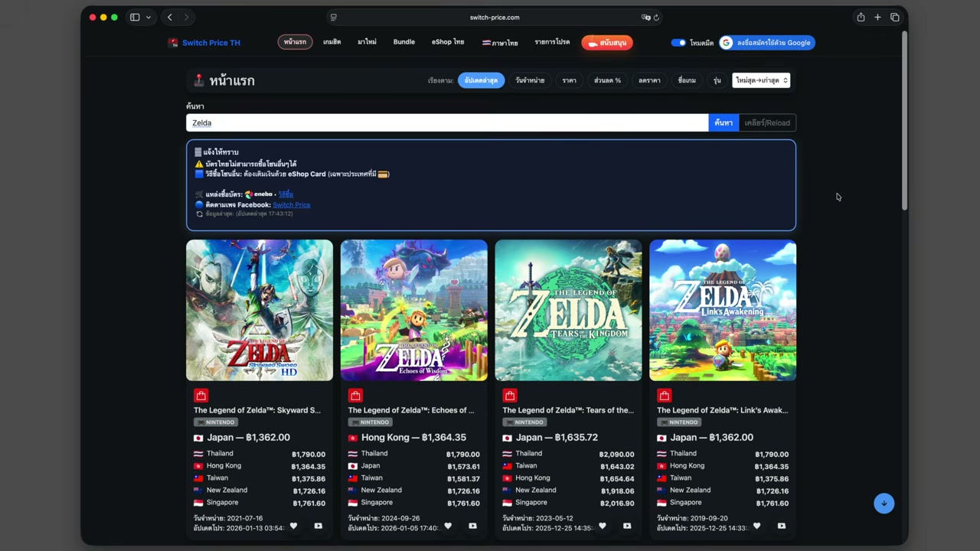Open the sort order dropdown
980x551 pixels.
[761, 80]
